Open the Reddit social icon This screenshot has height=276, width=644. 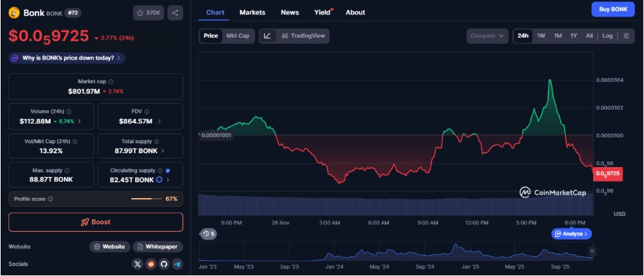(x=150, y=264)
